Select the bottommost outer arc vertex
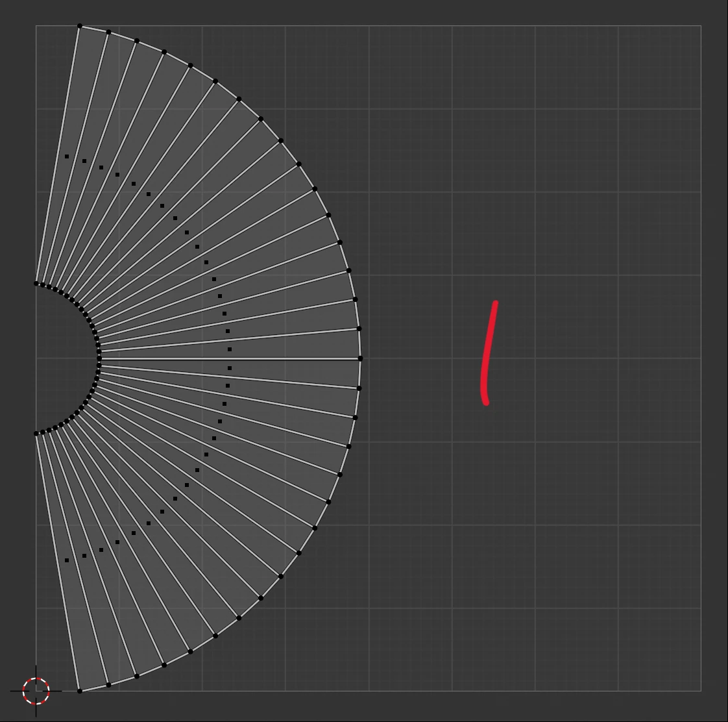Viewport: 728px width, 722px height. coord(80,691)
